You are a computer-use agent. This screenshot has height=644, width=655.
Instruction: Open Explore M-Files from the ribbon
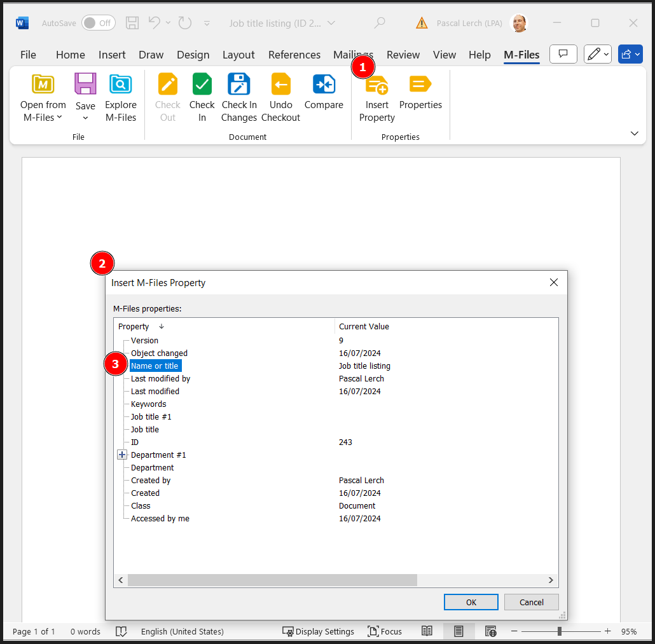(121, 85)
